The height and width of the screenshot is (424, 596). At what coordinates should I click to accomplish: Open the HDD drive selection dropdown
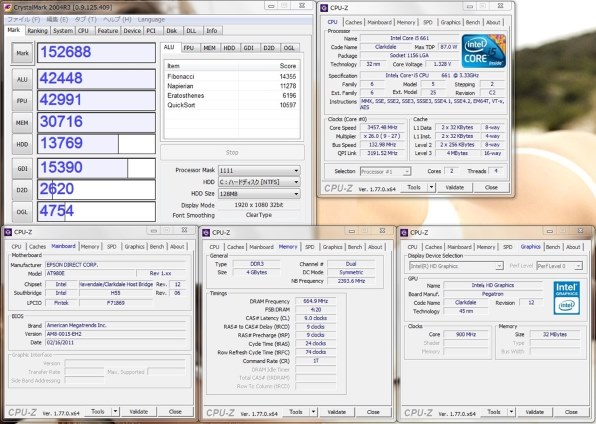pos(259,182)
